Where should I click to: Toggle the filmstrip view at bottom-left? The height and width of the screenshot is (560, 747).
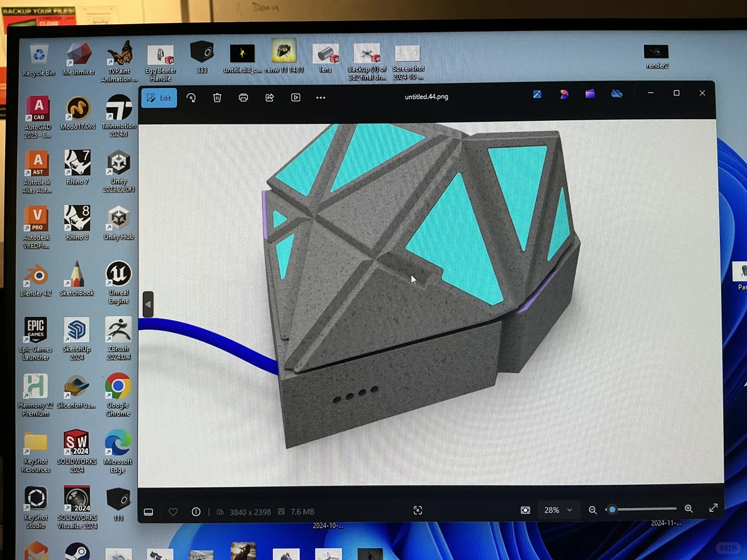pos(148,512)
